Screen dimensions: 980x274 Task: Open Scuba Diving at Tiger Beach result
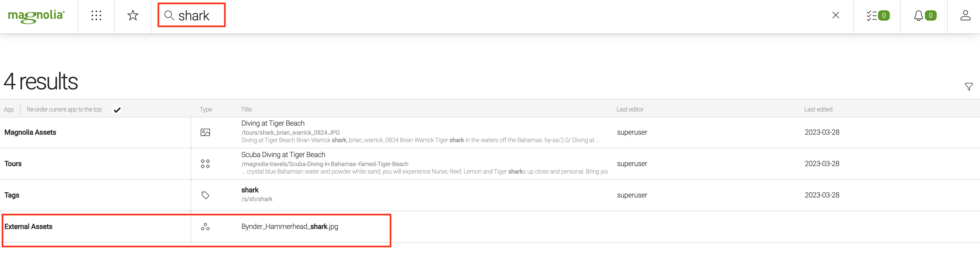[x=283, y=155]
